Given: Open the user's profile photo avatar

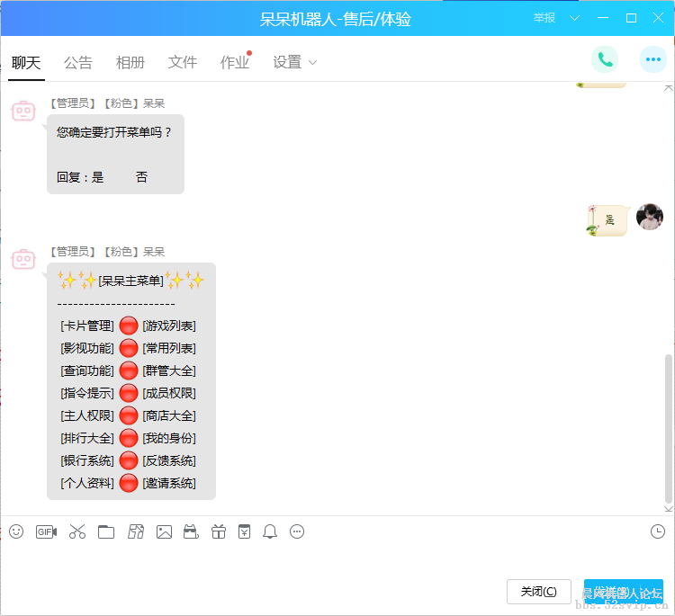Looking at the screenshot, I should tap(650, 217).
